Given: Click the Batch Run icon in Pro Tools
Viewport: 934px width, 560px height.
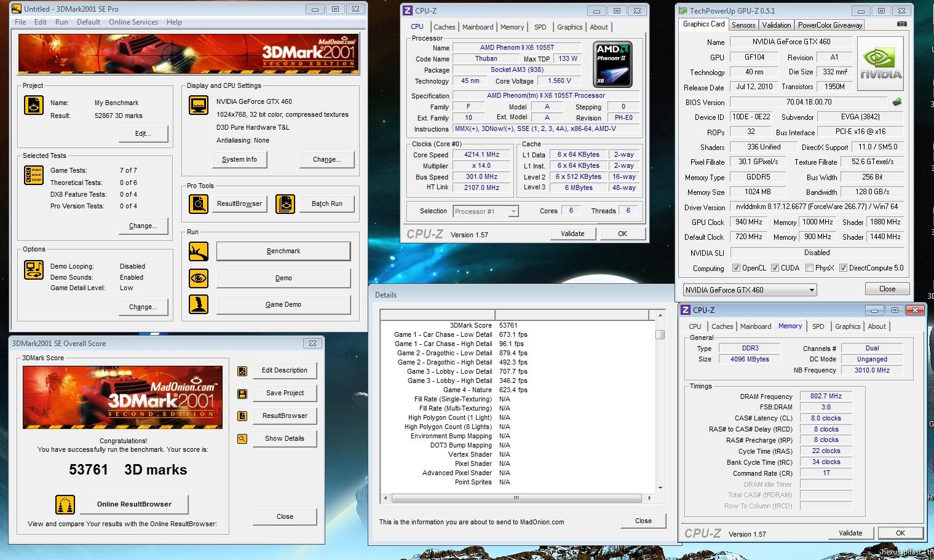Looking at the screenshot, I should [x=285, y=203].
